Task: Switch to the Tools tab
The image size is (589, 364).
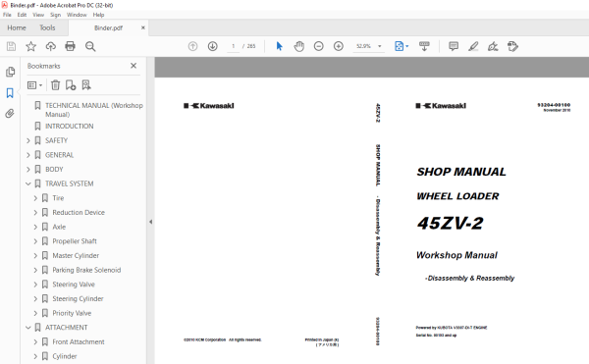Action: pyautogui.click(x=47, y=27)
